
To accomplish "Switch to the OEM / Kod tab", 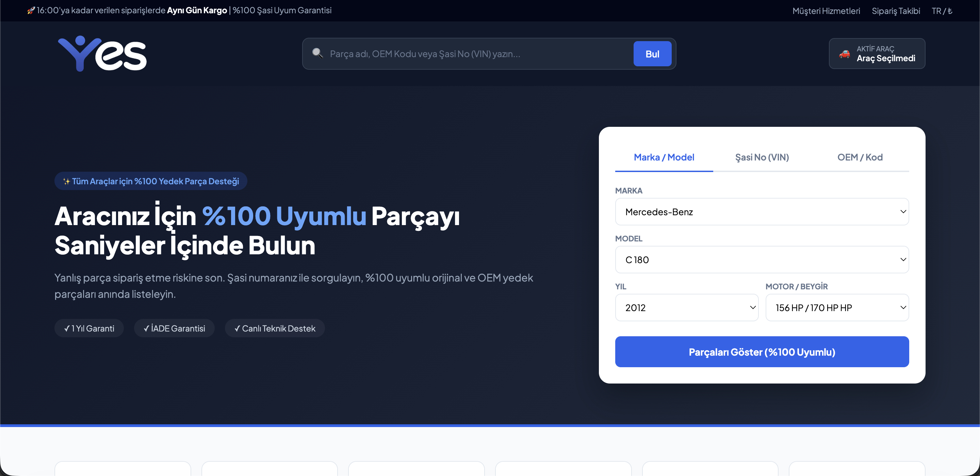I will click(860, 157).
